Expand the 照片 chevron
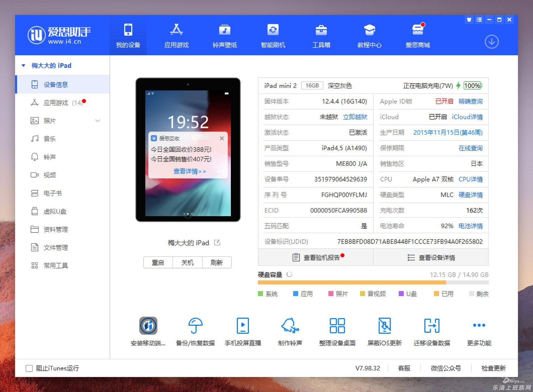The height and width of the screenshot is (392, 533). pos(98,121)
